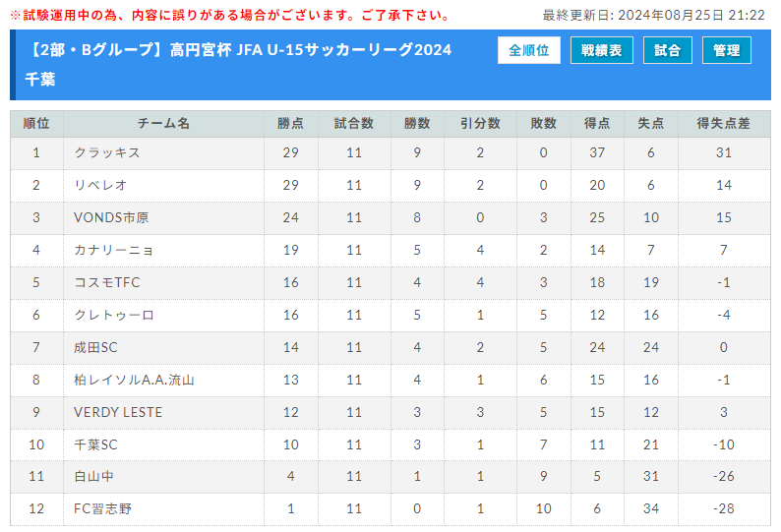Select team name 成田SC
Viewport: 781px width, 532px height.
click(x=95, y=347)
